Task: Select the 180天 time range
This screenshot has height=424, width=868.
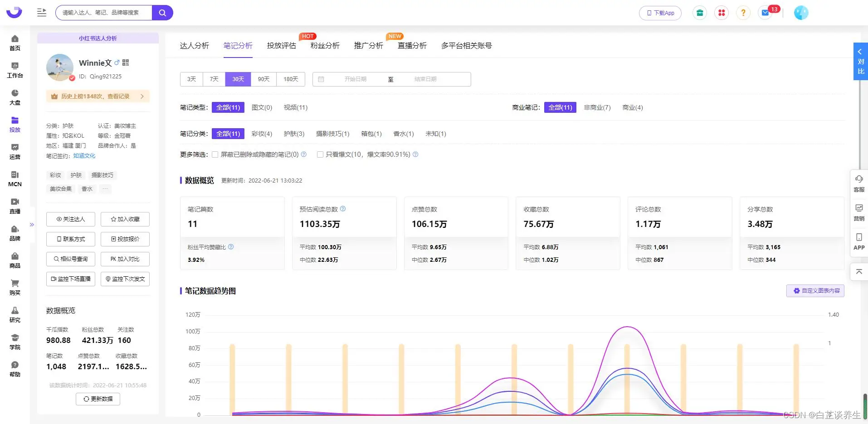Action: tap(291, 79)
